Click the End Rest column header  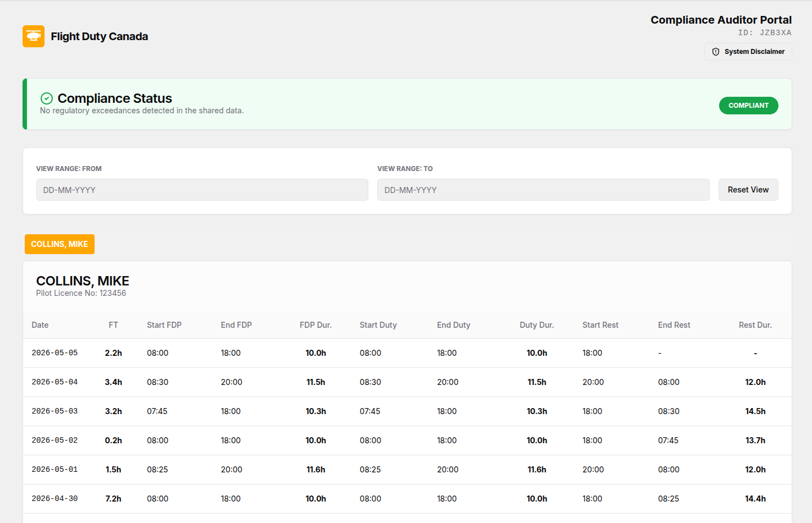click(x=674, y=325)
